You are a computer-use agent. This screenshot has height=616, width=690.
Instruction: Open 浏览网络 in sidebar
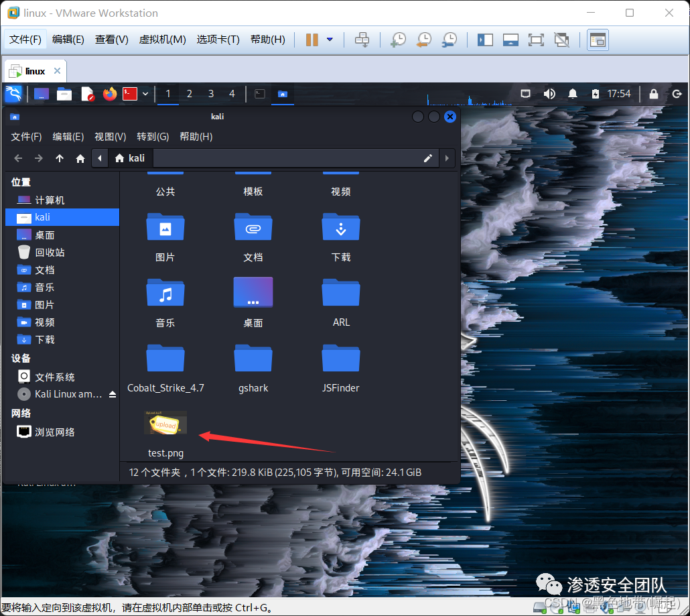62,432
